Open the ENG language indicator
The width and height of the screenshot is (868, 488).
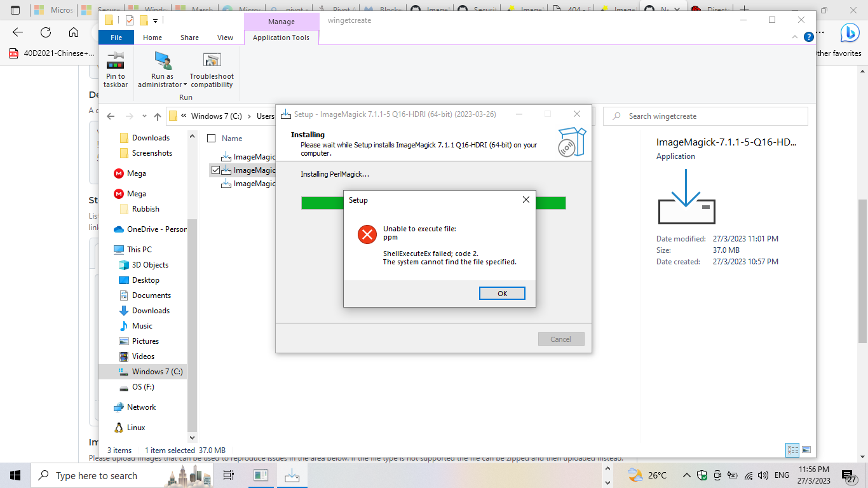[x=781, y=475]
